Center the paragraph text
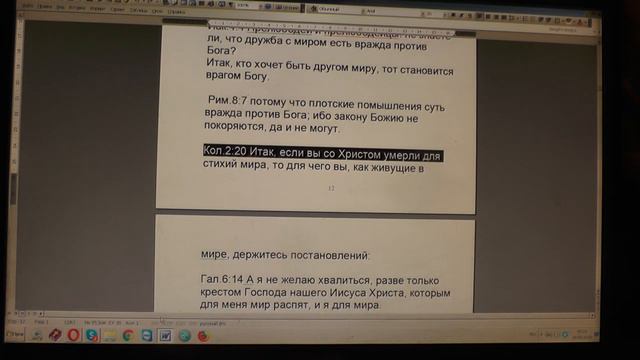Image resolution: width=640 pixels, height=360 pixels. (x=488, y=17)
